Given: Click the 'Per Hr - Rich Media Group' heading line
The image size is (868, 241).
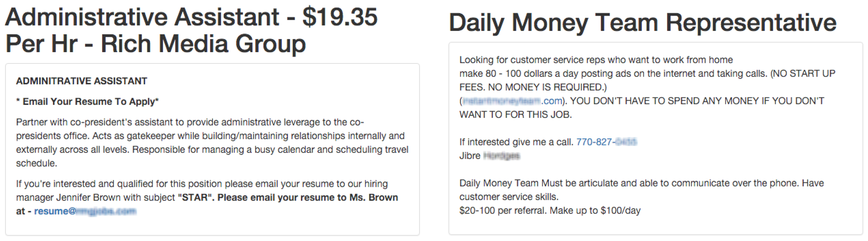Looking at the screenshot, I should (156, 44).
